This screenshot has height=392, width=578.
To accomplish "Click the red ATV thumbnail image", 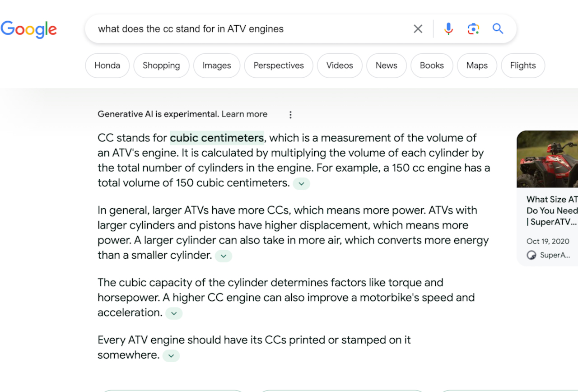I will tap(547, 159).
